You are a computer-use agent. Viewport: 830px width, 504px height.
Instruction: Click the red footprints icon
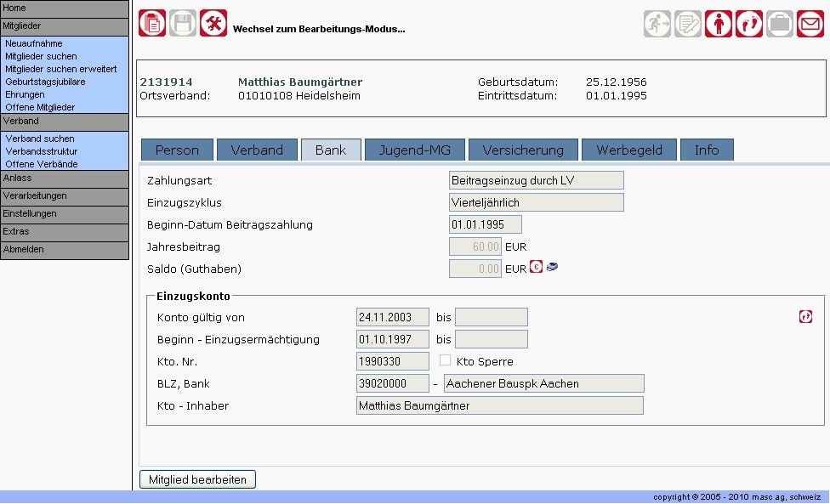[749, 24]
